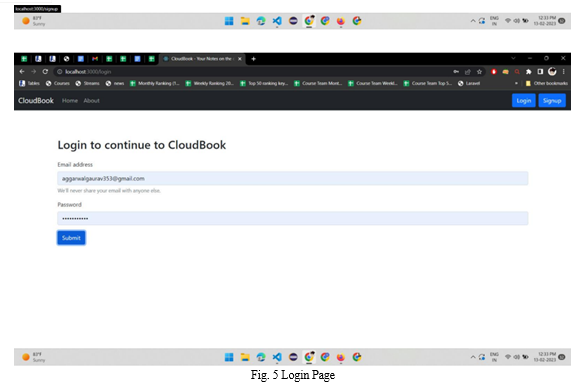Open the About page link
Image resolution: width=588 pixels, height=388 pixels.
point(92,100)
